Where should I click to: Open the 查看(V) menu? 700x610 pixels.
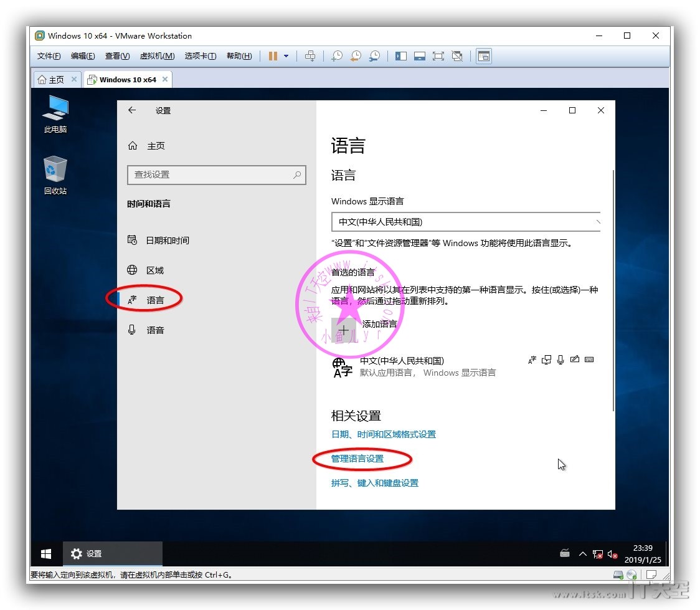[x=118, y=56]
